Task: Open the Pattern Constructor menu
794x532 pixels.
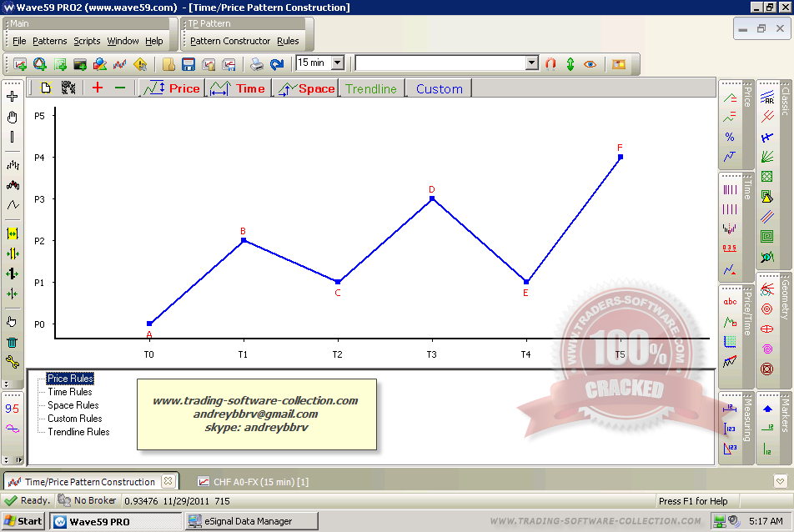Action: click(x=230, y=41)
